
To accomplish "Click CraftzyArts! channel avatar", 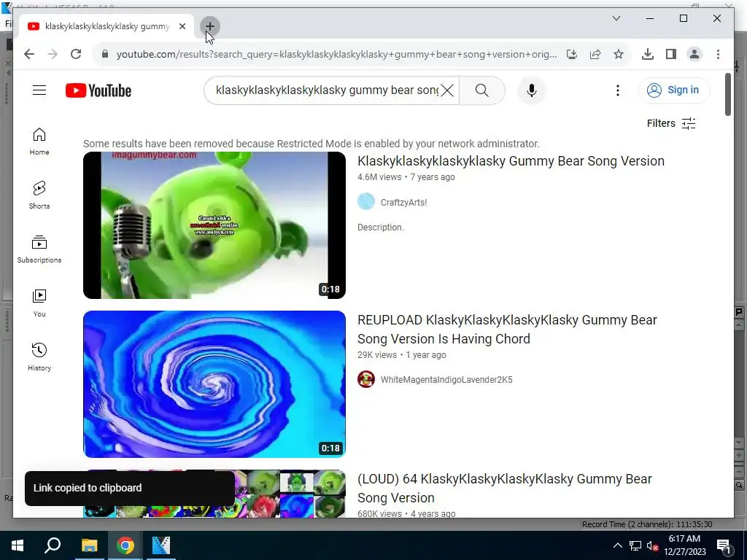I will [366, 201].
